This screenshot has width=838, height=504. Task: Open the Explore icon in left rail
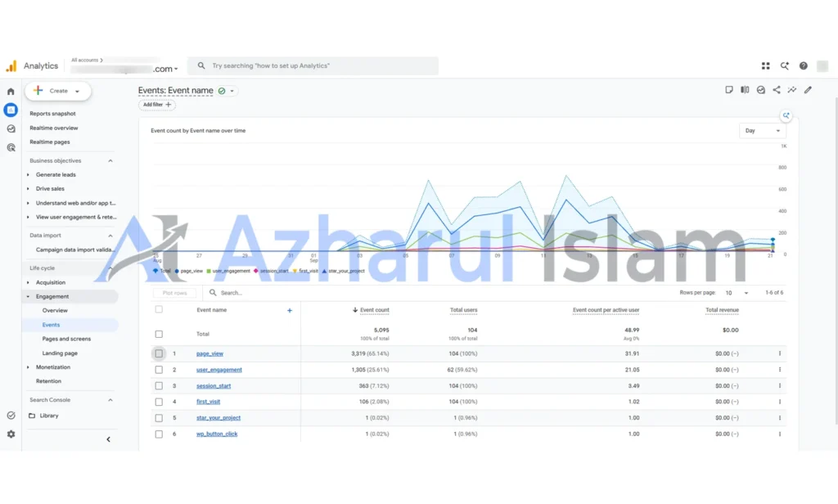coord(11,128)
